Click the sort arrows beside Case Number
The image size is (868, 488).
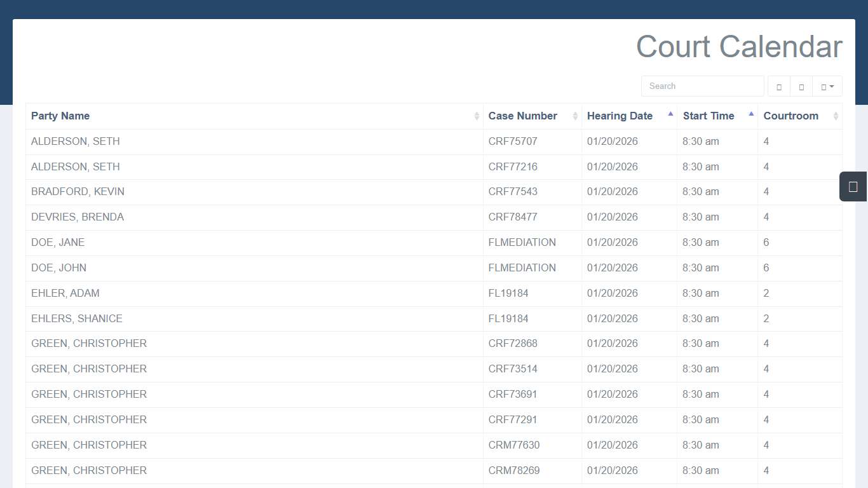click(575, 116)
